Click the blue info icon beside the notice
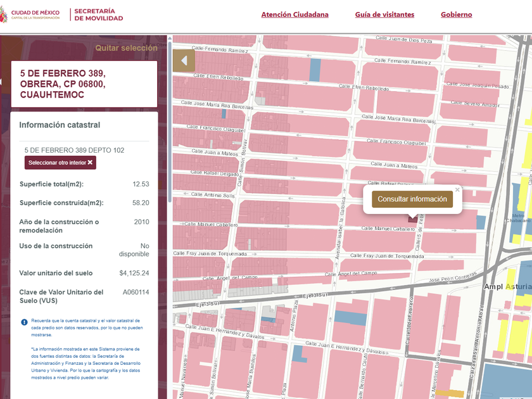532x399 pixels. pyautogui.click(x=24, y=322)
